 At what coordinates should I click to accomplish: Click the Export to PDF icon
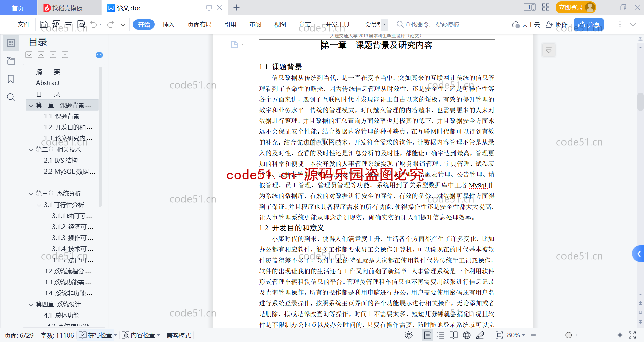[x=56, y=24]
